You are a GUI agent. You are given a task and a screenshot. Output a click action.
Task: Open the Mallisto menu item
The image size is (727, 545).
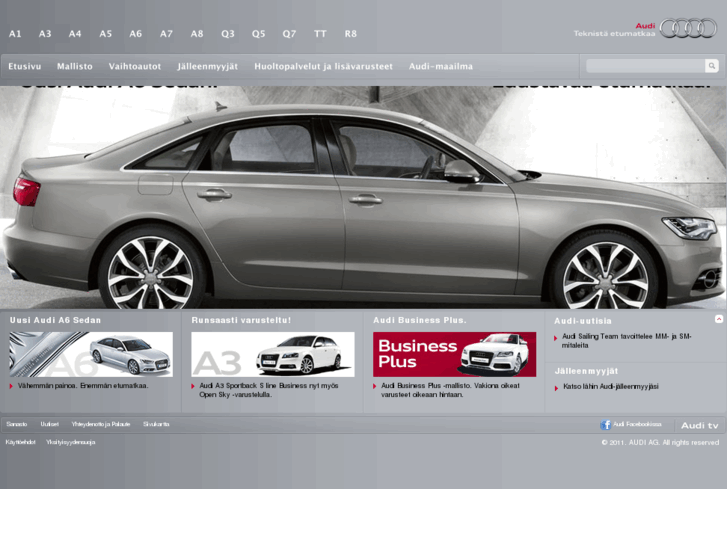(75, 66)
